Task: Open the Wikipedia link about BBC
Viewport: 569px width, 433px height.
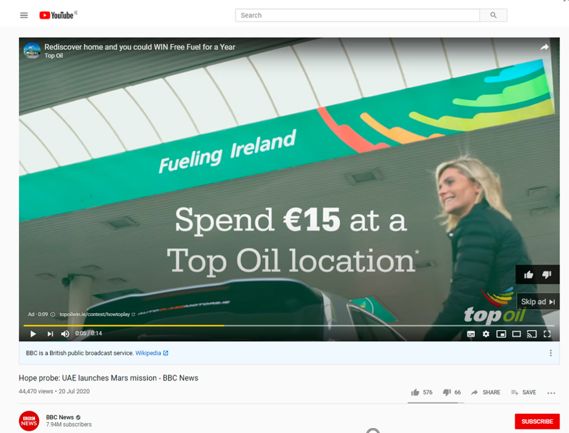Action: (152, 353)
